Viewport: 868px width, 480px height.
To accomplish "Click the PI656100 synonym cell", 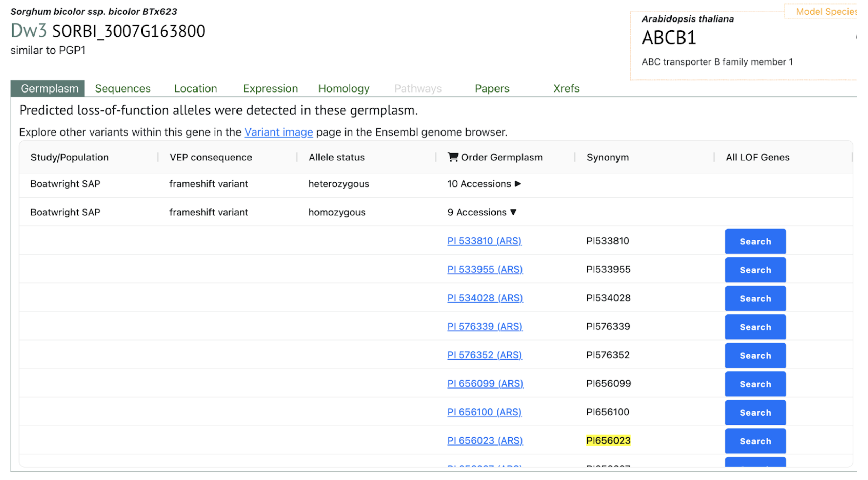I will click(608, 412).
